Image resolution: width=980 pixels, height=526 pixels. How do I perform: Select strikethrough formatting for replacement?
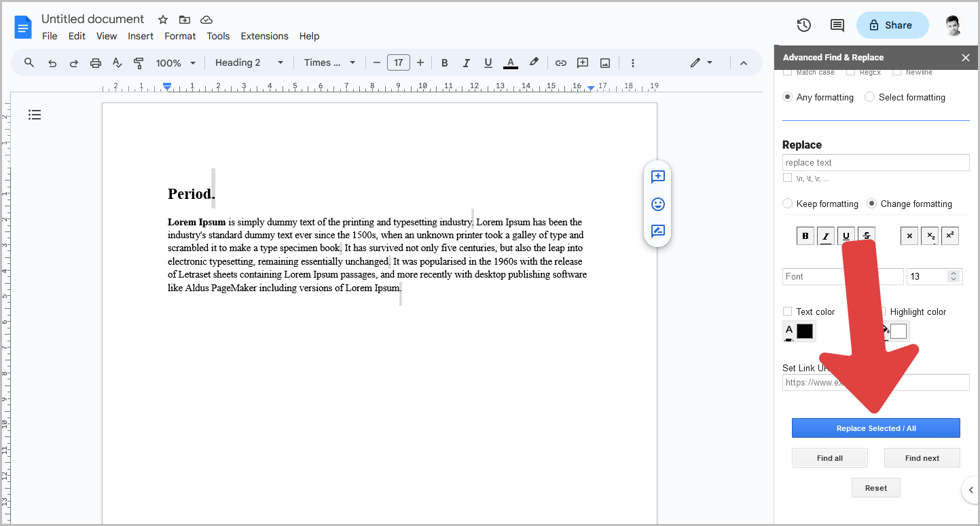(866, 236)
